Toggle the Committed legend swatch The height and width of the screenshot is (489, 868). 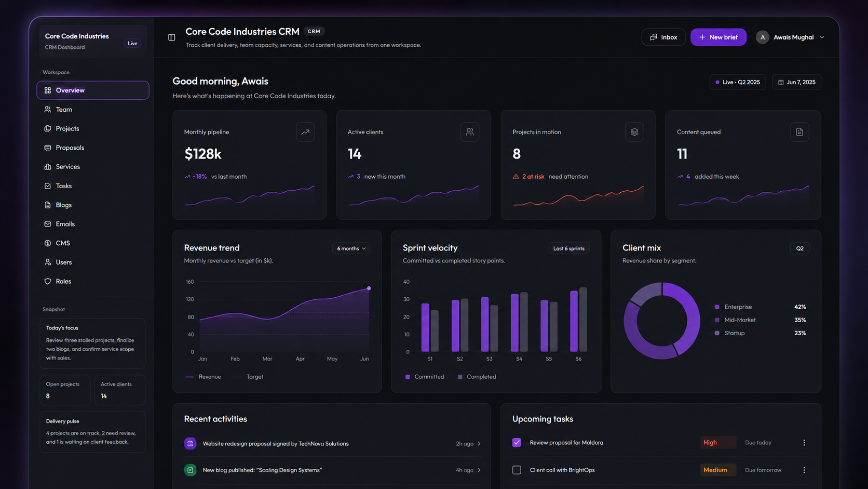[x=408, y=377]
